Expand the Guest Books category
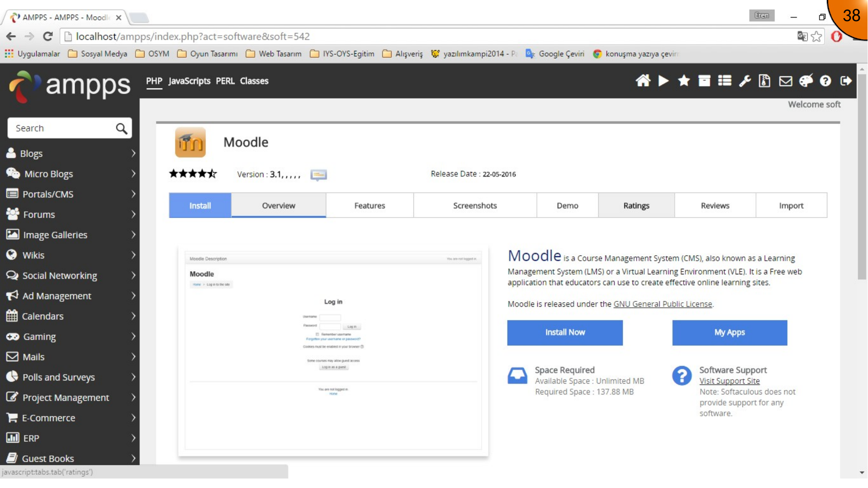 [70, 459]
